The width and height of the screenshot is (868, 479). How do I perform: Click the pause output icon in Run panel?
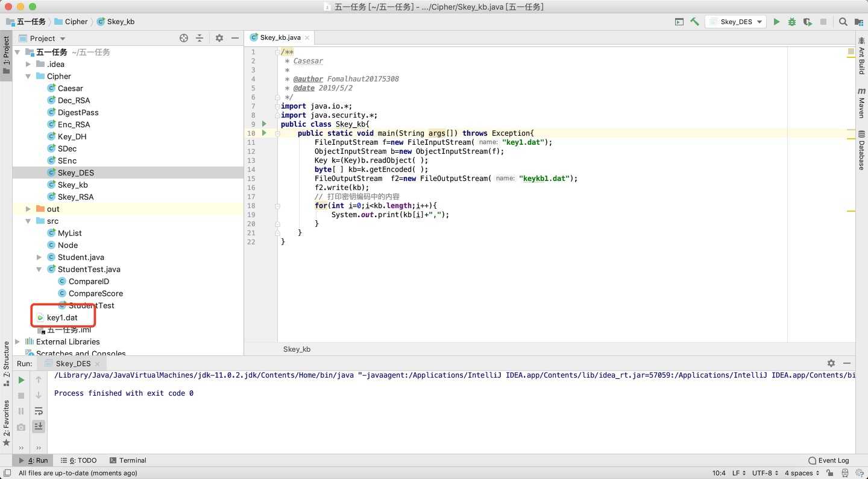[21, 411]
